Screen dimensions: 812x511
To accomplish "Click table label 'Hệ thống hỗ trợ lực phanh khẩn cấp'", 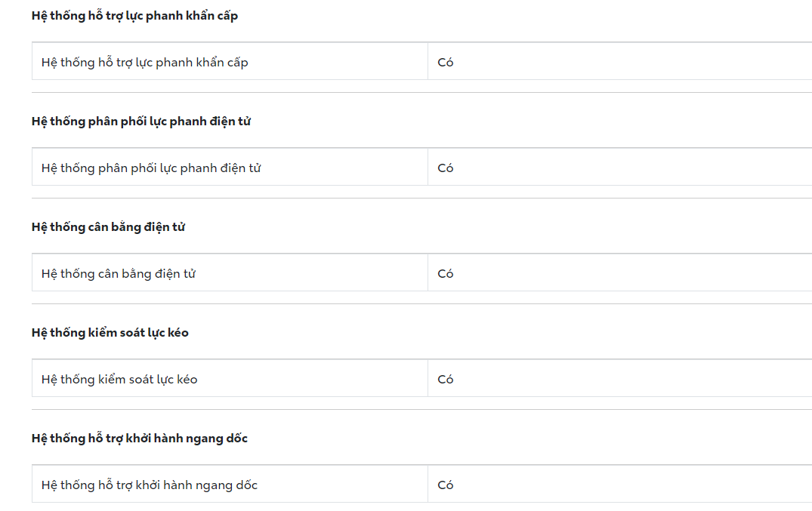I will pos(144,63).
